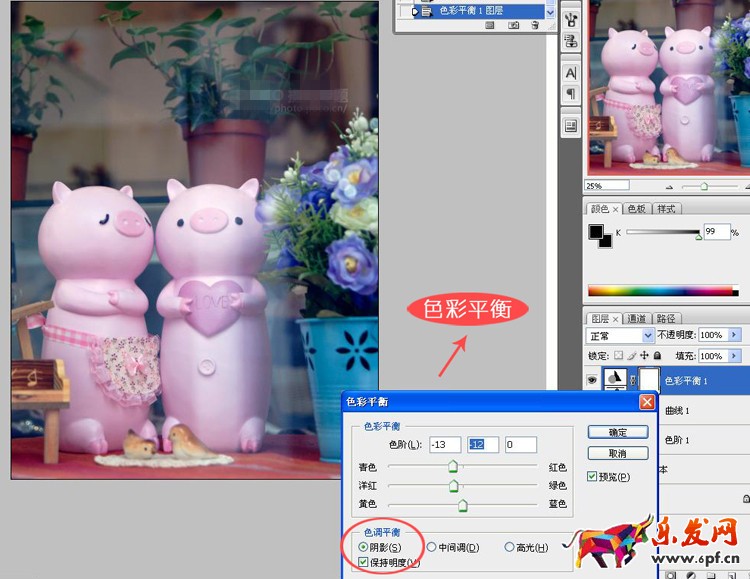Open the Paragraph (¶) panel icon
The width and height of the screenshot is (750, 579).
pos(571,94)
